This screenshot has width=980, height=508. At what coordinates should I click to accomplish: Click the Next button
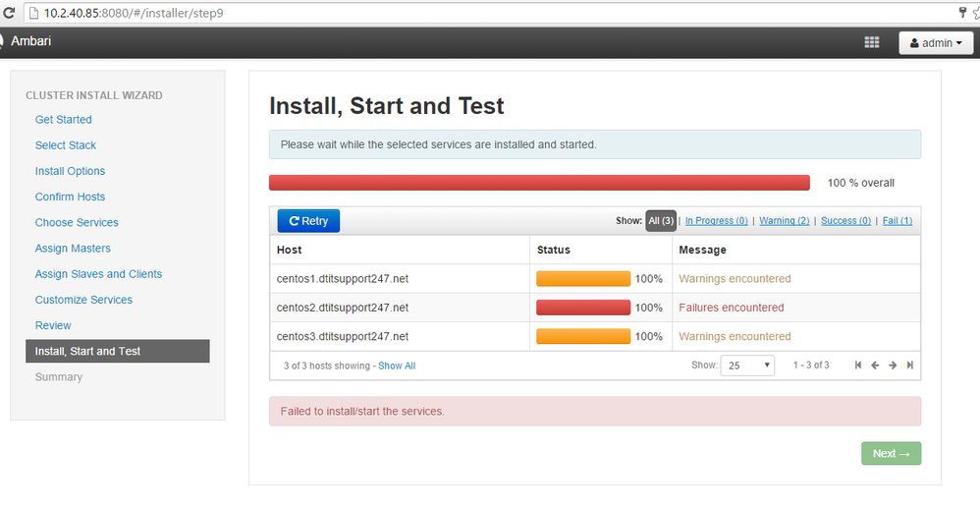coord(891,453)
